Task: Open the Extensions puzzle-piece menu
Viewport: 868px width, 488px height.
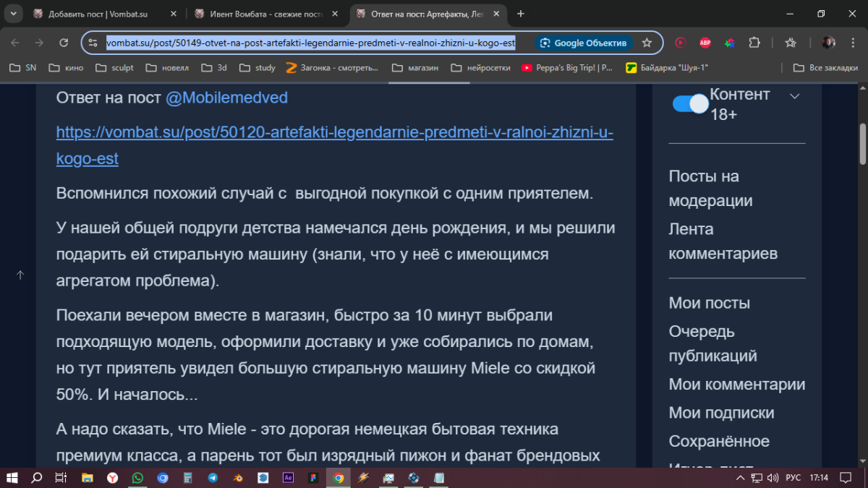Action: [x=754, y=43]
